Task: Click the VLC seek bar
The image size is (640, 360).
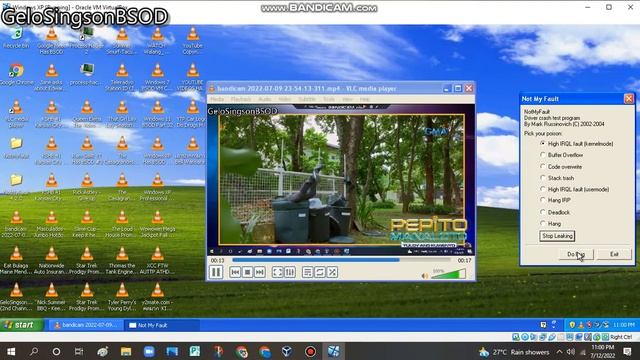Action: 341,260
